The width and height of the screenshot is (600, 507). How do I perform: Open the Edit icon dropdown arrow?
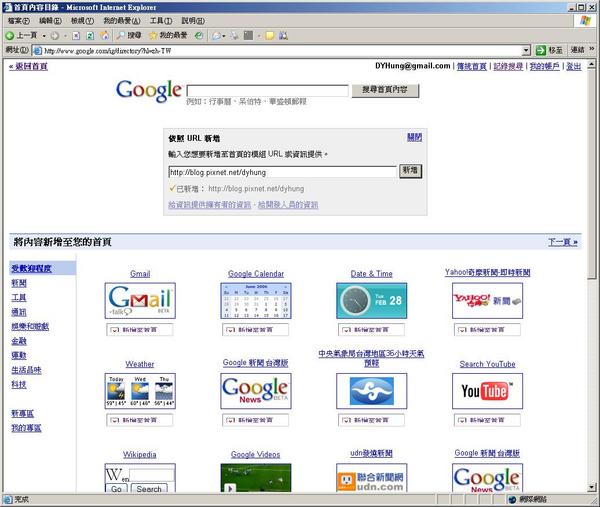pyautogui.click(x=259, y=36)
